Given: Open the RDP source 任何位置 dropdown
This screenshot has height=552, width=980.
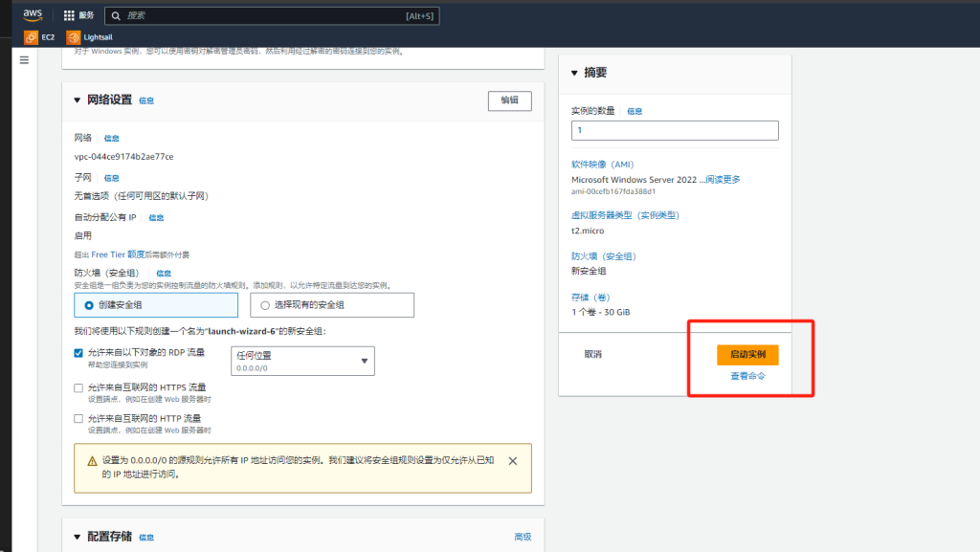Looking at the screenshot, I should (x=302, y=360).
